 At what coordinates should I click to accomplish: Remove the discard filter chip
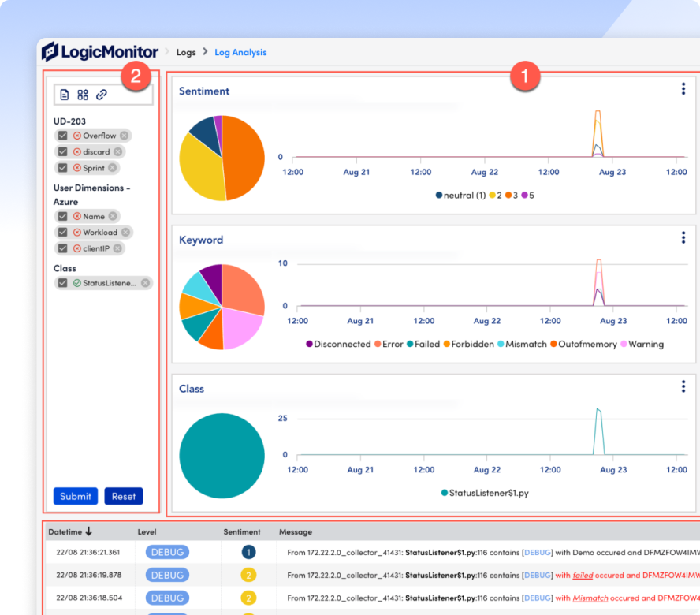(x=118, y=152)
